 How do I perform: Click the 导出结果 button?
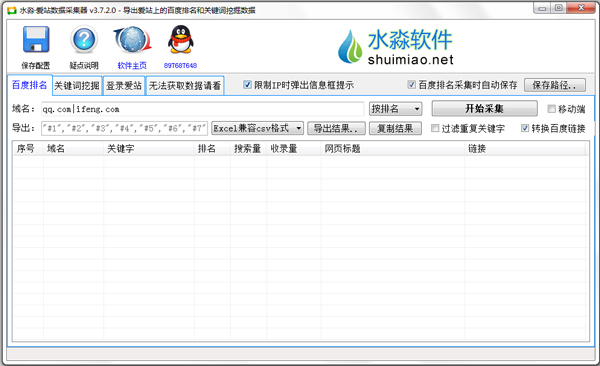point(336,128)
